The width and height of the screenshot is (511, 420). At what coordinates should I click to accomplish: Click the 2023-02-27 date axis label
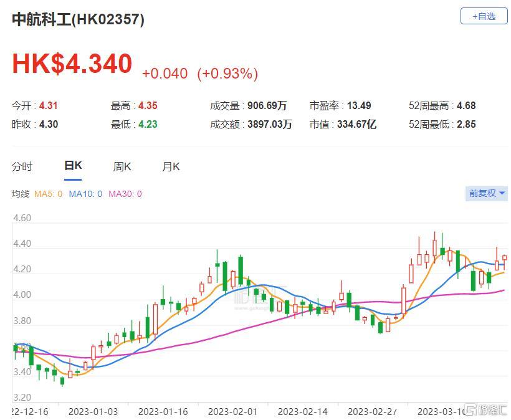(372, 412)
